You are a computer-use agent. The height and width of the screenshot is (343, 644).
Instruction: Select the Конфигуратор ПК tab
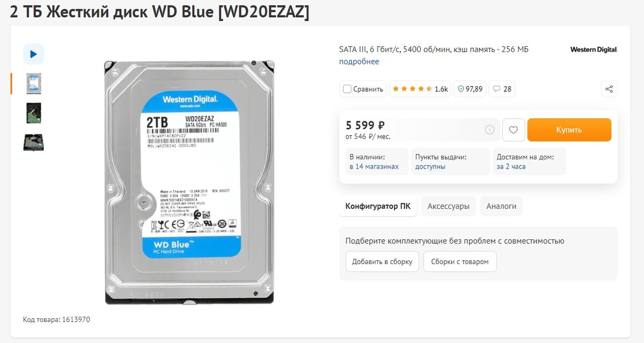[378, 206]
